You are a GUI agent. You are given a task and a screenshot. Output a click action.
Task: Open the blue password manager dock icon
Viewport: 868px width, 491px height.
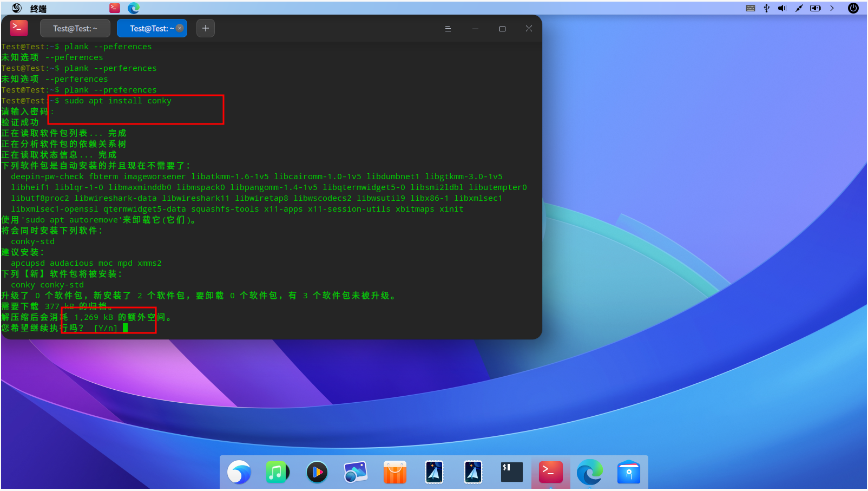coord(629,473)
